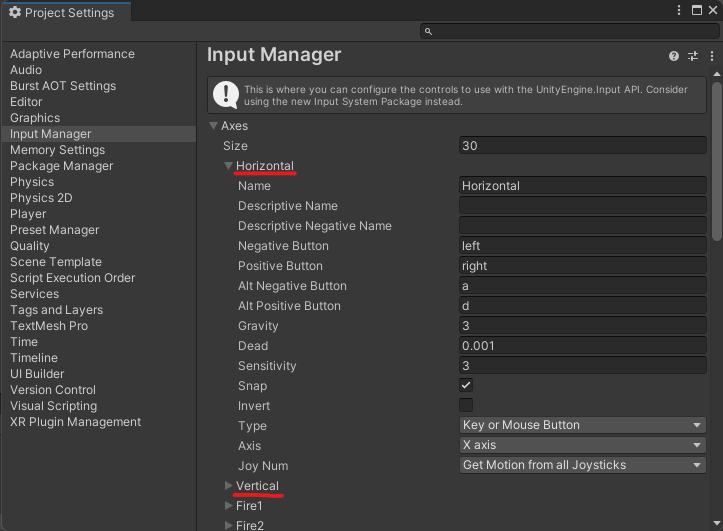
Task: Click the Name field containing Horizontal
Action: tap(582, 186)
